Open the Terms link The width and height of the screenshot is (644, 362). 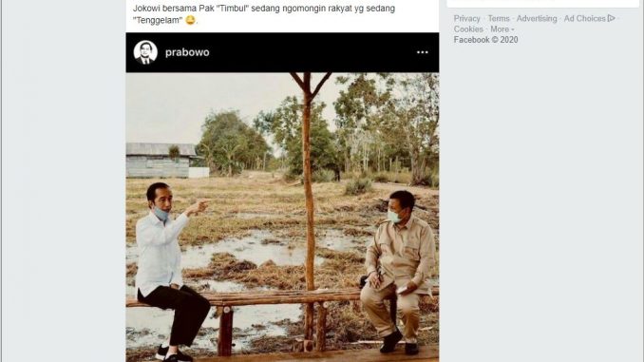pos(499,18)
